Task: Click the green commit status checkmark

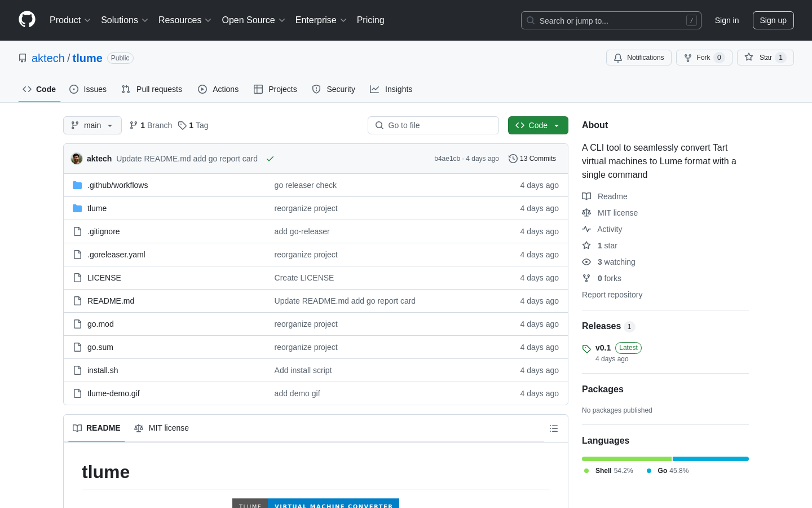Action: click(270, 159)
